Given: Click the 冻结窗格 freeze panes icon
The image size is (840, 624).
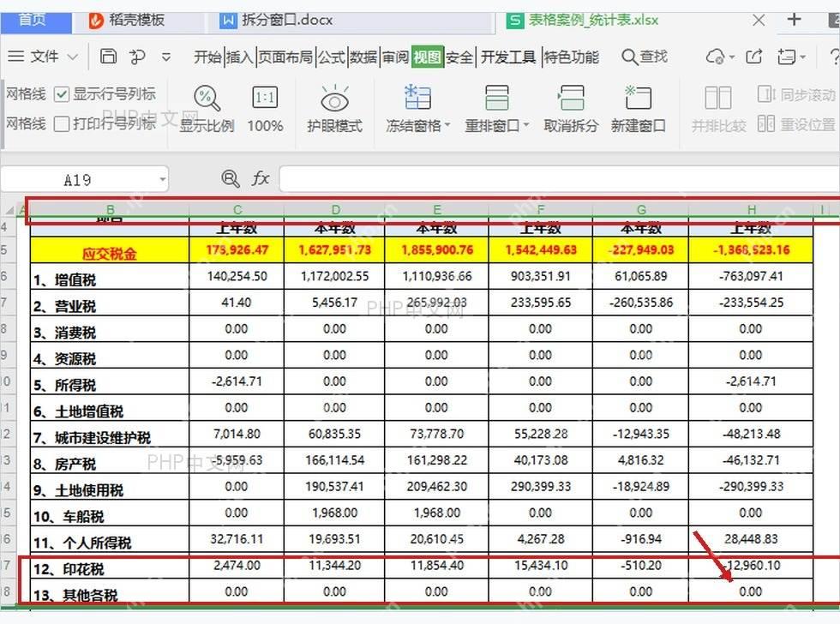Looking at the screenshot, I should coord(417,97).
